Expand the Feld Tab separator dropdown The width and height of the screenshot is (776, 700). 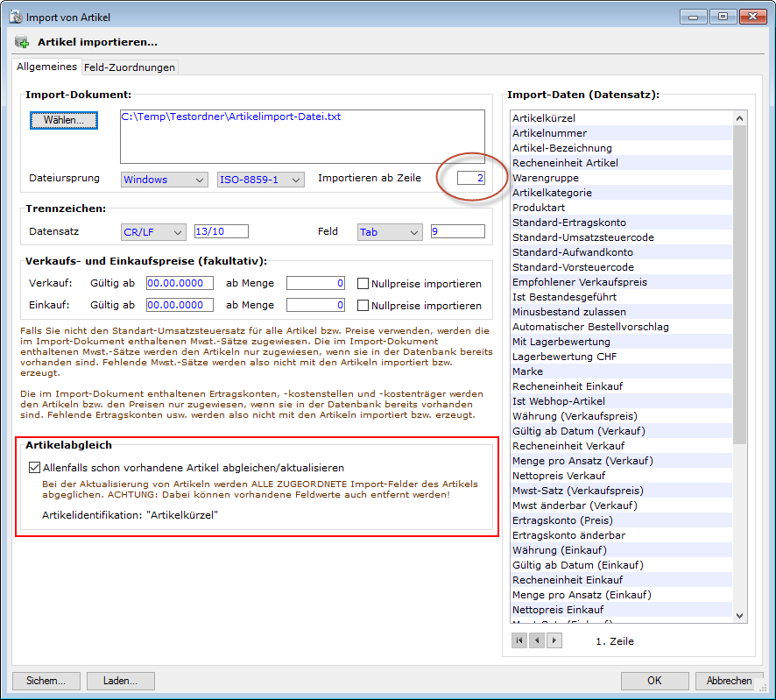point(390,231)
